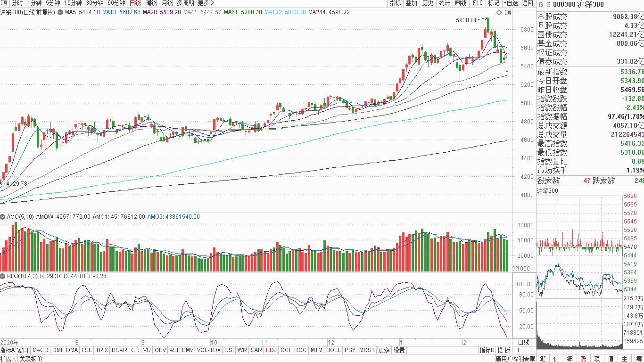This screenshot has height=362, width=644.
Task: Click X1000 volume unit label
Action: [x=521, y=268]
